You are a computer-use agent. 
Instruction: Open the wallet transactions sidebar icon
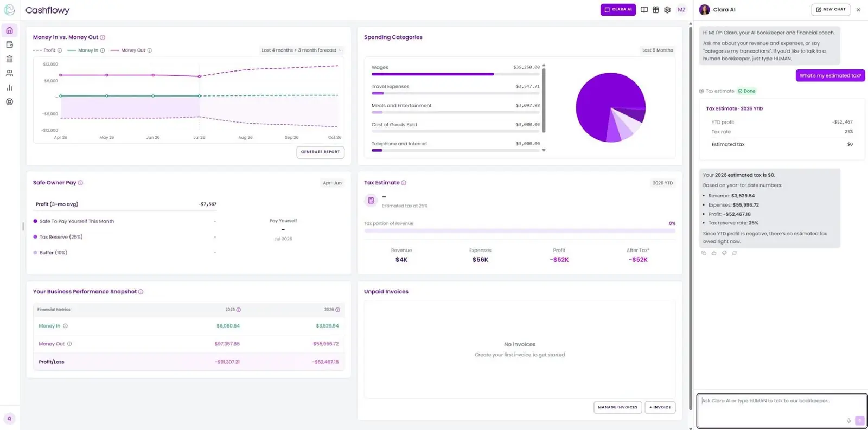tap(9, 44)
